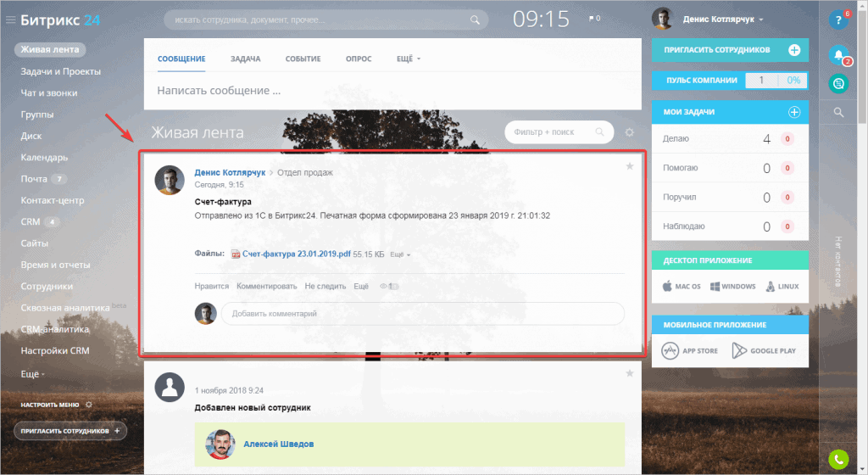Viewport: 868px width, 475px height.
Task: Click the Пульс компании indicator bar
Action: tap(730, 81)
